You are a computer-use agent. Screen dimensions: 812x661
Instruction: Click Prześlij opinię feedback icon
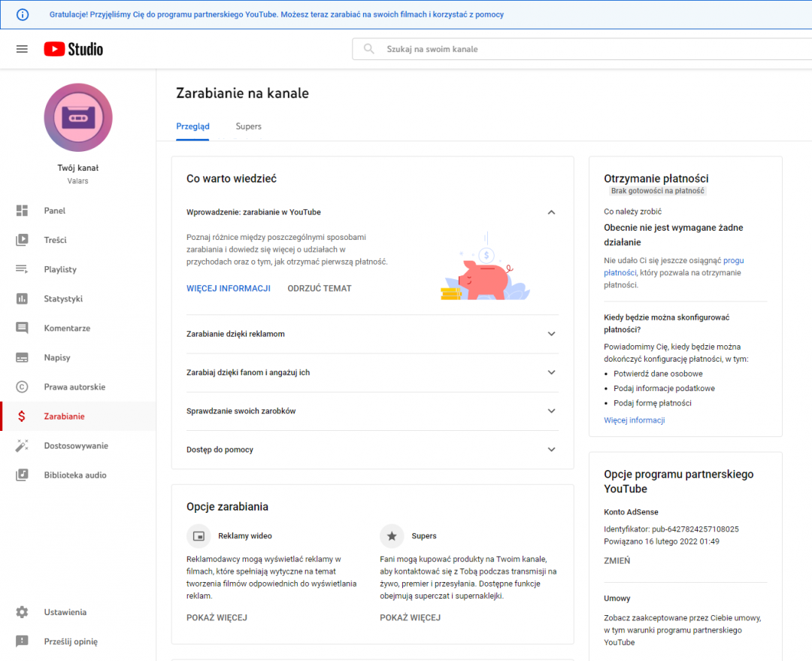click(x=22, y=641)
